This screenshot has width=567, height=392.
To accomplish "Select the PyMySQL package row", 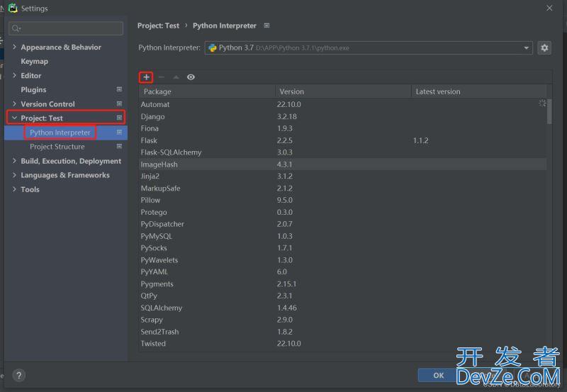I will (343, 236).
